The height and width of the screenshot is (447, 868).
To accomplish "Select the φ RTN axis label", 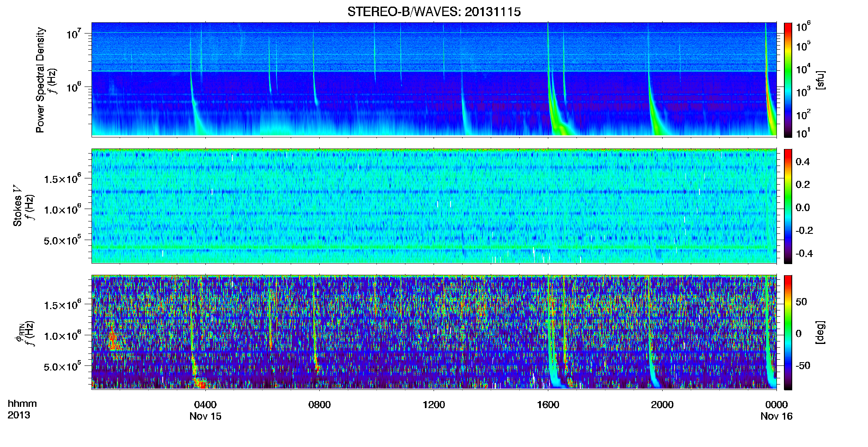I will 19,333.
